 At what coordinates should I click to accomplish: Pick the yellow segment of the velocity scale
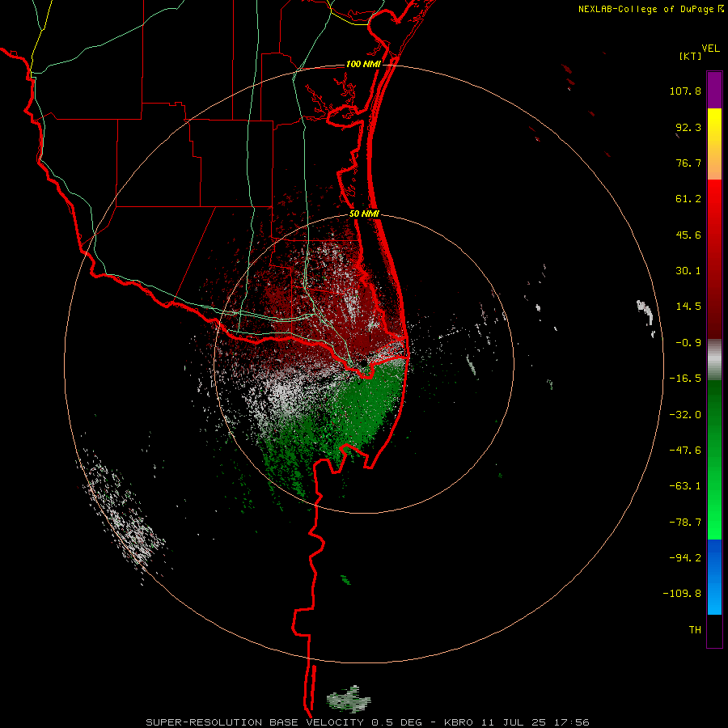714,125
